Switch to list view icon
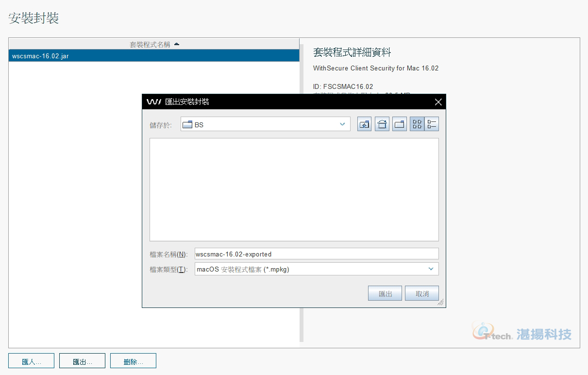The image size is (588, 375). point(417,124)
